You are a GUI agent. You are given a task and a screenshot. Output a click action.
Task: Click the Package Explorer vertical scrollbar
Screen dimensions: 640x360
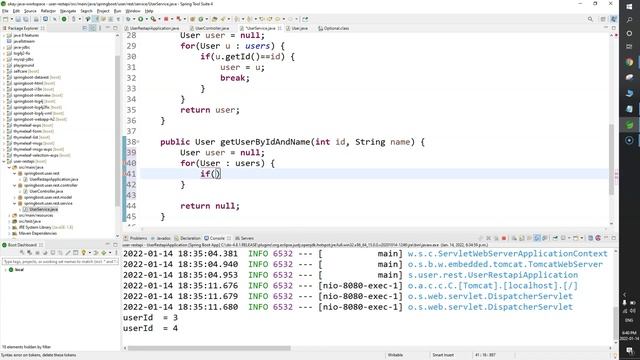click(118, 131)
